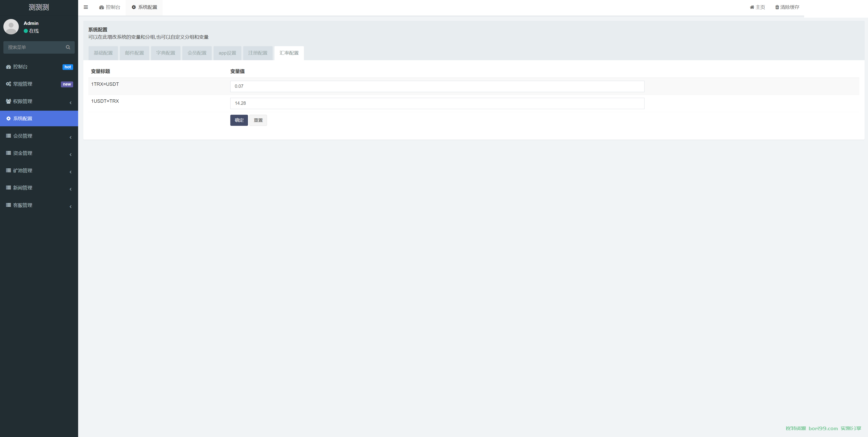The height and width of the screenshot is (437, 868).
Task: Expand the 客服管理 sidebar menu
Action: pos(23,205)
